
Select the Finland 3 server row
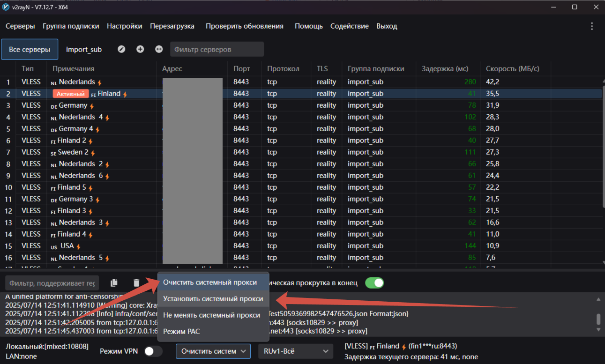[x=301, y=211]
